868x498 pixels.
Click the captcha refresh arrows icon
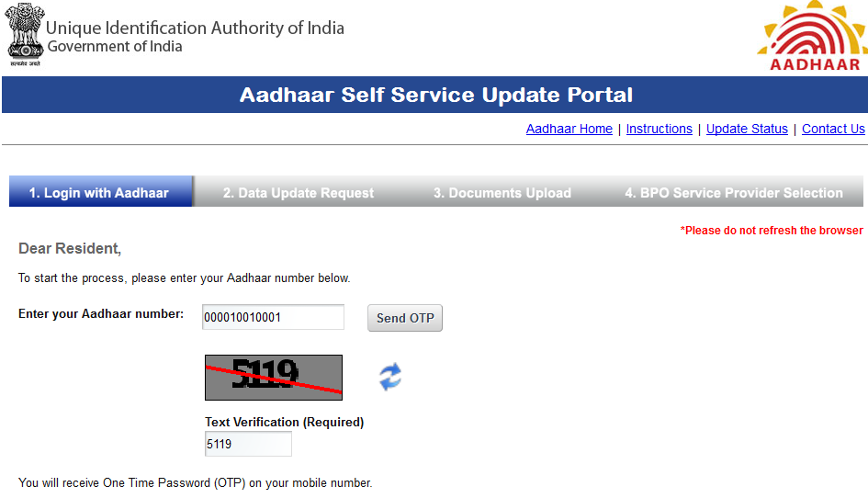pos(390,377)
